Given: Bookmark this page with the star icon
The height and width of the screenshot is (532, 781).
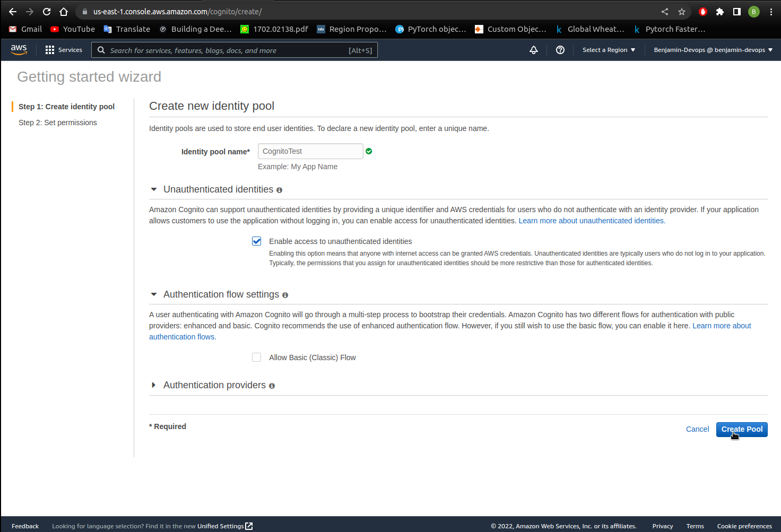Looking at the screenshot, I should pyautogui.click(x=682, y=12).
